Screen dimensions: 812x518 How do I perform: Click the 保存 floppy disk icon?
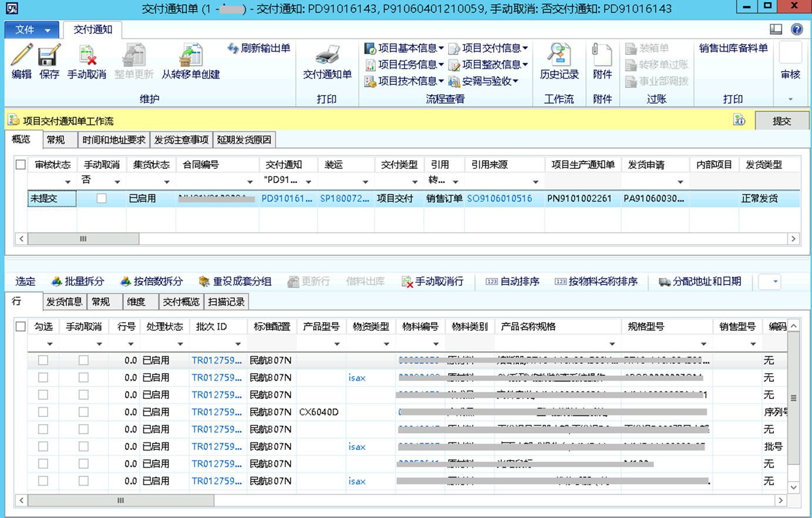(x=49, y=56)
